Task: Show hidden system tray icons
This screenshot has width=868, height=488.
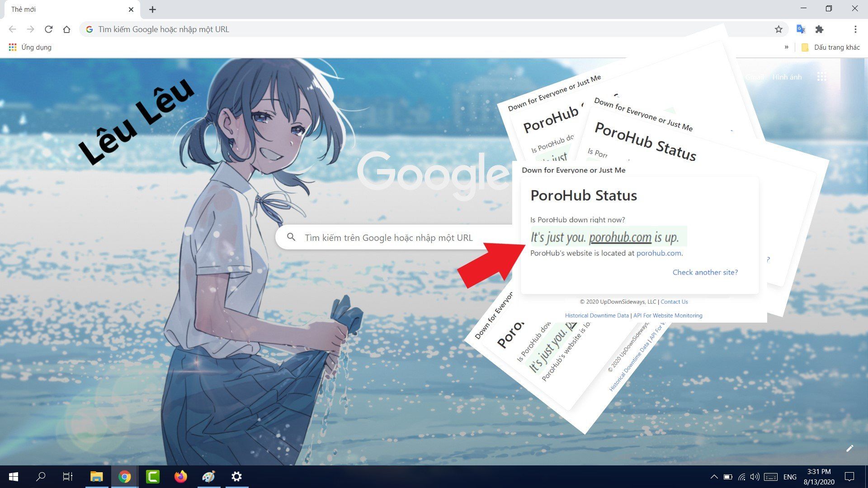Action: coord(714,477)
